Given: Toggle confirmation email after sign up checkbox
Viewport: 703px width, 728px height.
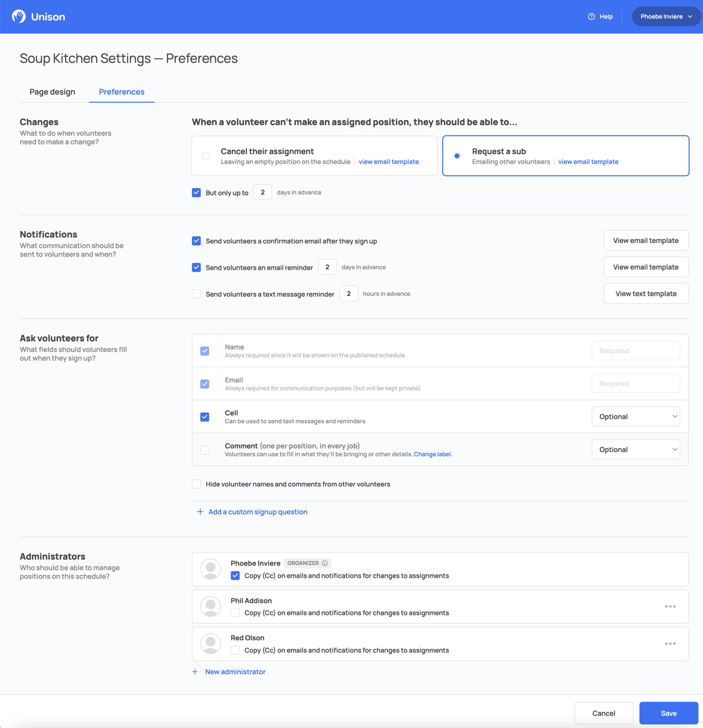Looking at the screenshot, I should (196, 241).
